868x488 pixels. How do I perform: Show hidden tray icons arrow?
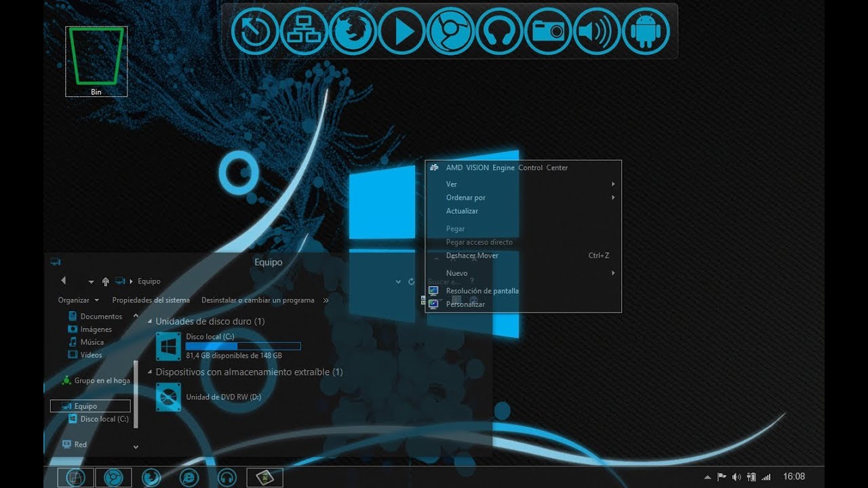click(708, 477)
